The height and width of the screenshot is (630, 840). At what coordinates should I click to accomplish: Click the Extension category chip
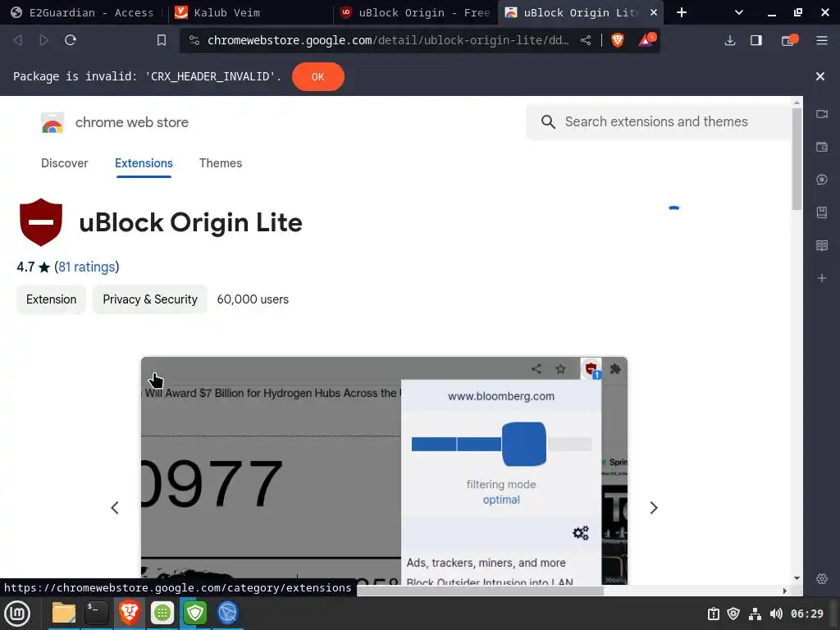(x=52, y=299)
